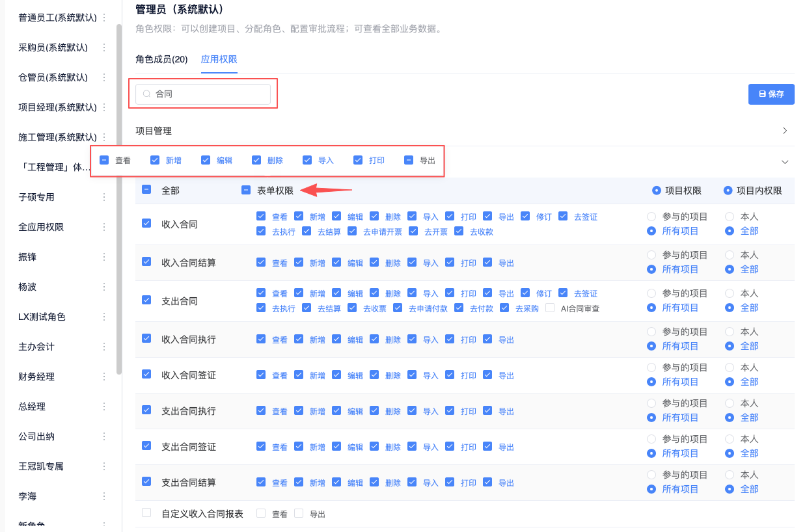Select 参与的项目 radio for 收入合同

[x=651, y=217]
